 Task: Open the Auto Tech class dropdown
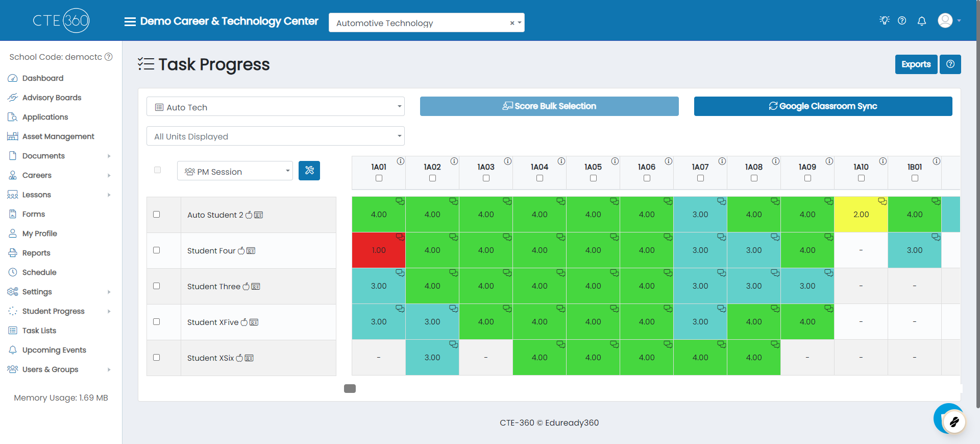coord(276,107)
